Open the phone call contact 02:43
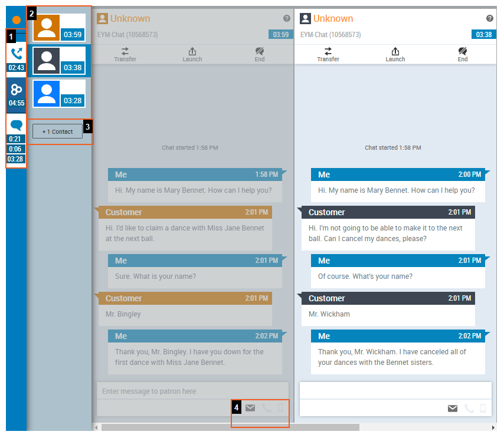Image resolution: width=504 pixels, height=438 pixels. point(17,59)
